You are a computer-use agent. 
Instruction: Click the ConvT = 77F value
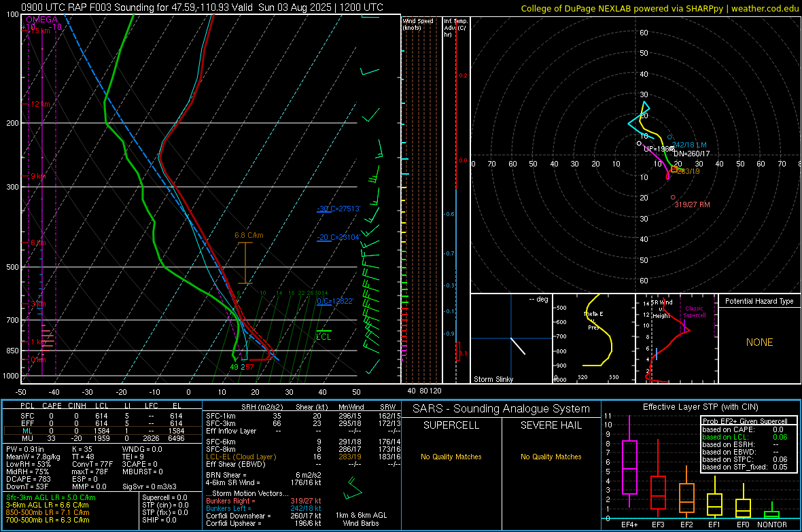tap(92, 465)
